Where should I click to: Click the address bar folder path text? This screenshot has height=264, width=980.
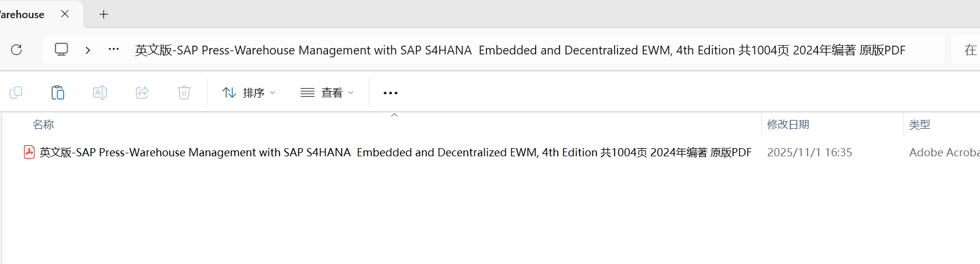pyautogui.click(x=520, y=50)
